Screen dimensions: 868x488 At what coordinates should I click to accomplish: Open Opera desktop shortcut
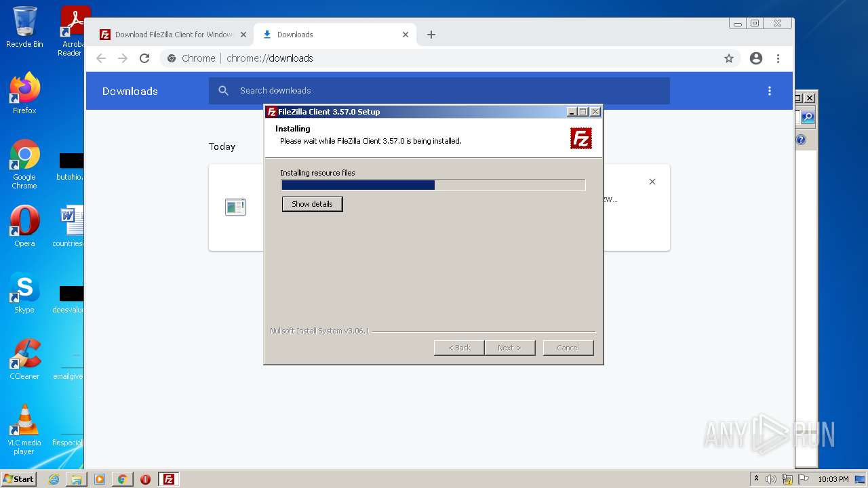[x=24, y=226]
